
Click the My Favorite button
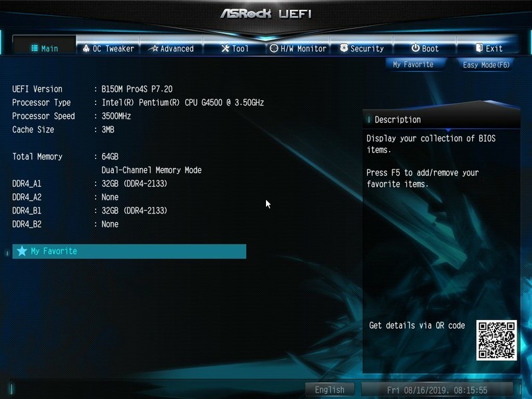[x=415, y=64]
